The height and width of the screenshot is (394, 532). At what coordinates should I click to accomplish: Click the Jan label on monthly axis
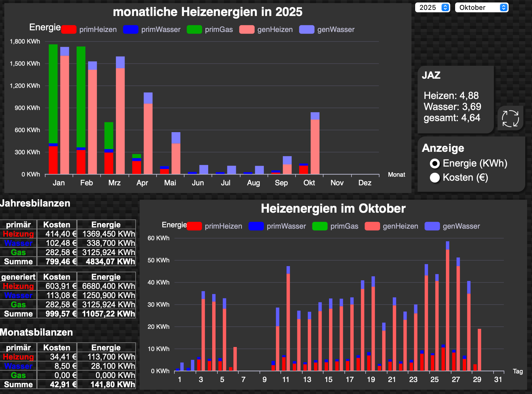[58, 183]
